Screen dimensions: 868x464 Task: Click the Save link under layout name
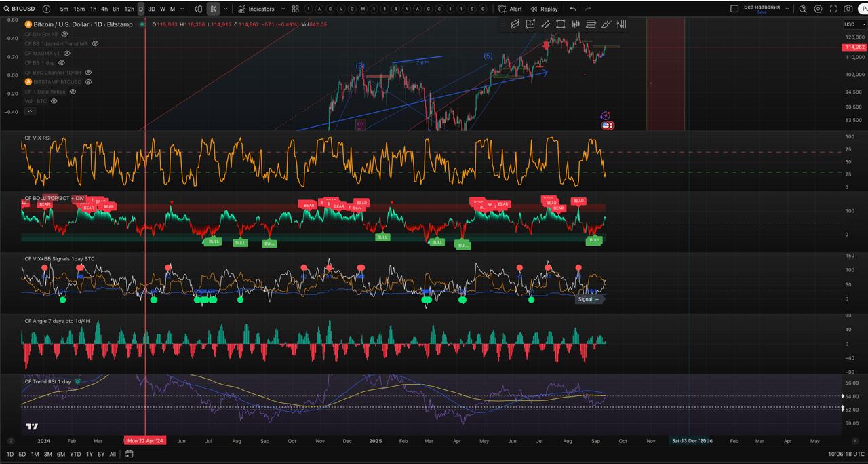pyautogui.click(x=762, y=12)
